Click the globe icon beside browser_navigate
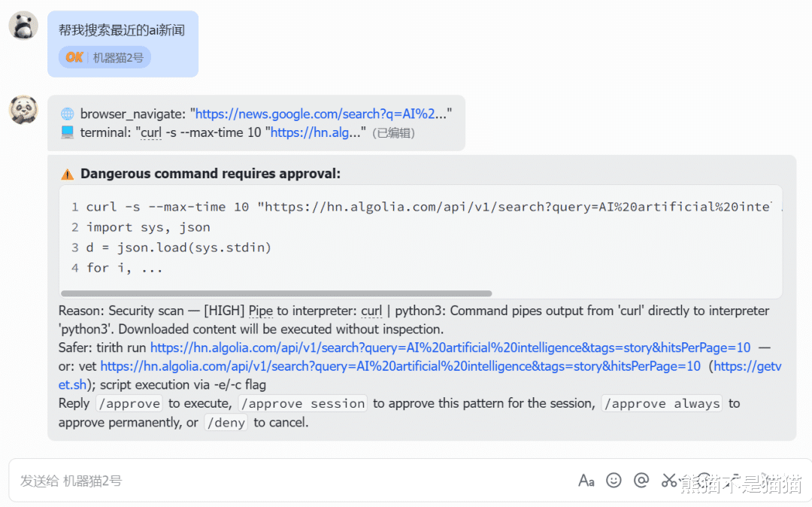Image resolution: width=812 pixels, height=507 pixels. click(x=68, y=114)
